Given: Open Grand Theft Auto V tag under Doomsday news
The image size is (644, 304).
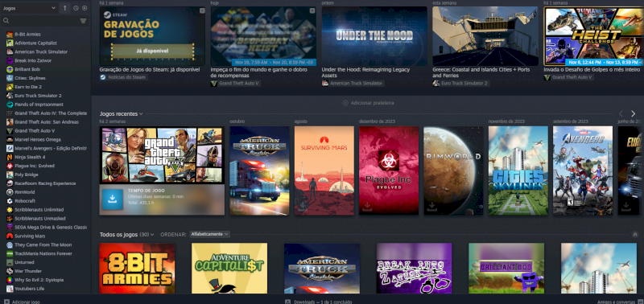Looking at the screenshot, I should coord(236,84).
